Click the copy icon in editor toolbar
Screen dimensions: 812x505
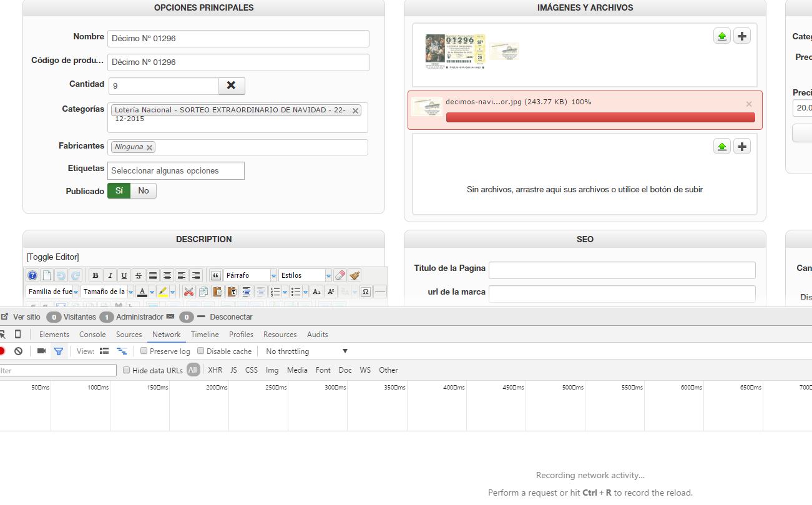tap(203, 292)
